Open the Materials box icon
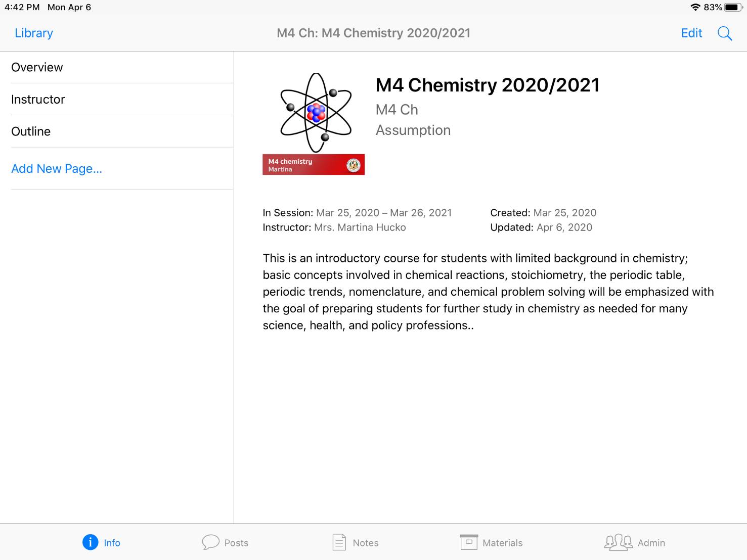747x560 pixels. point(469,542)
